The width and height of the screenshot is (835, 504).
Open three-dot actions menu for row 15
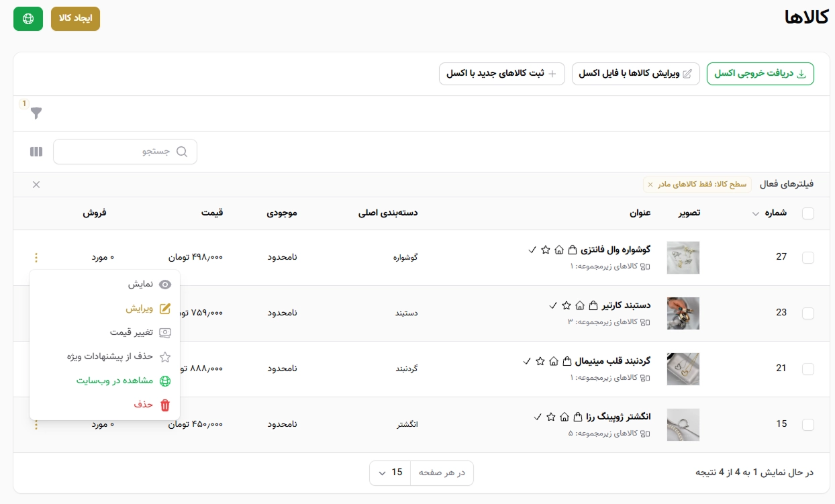36,424
